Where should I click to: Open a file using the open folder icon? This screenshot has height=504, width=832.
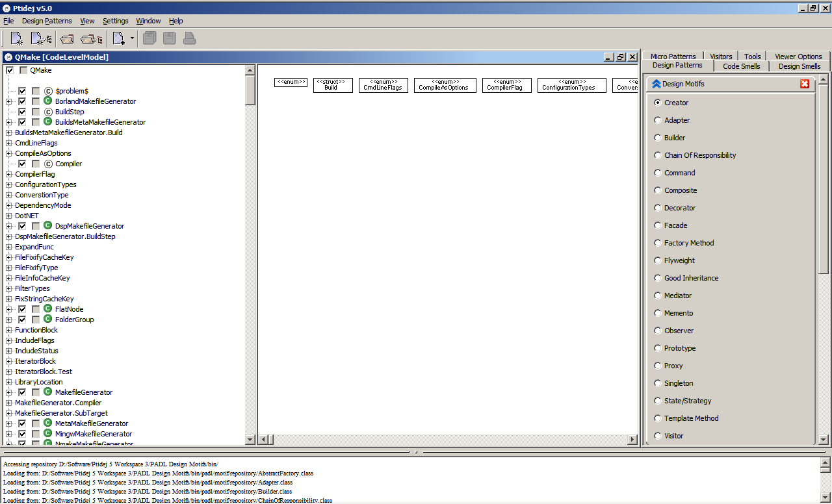pos(67,38)
